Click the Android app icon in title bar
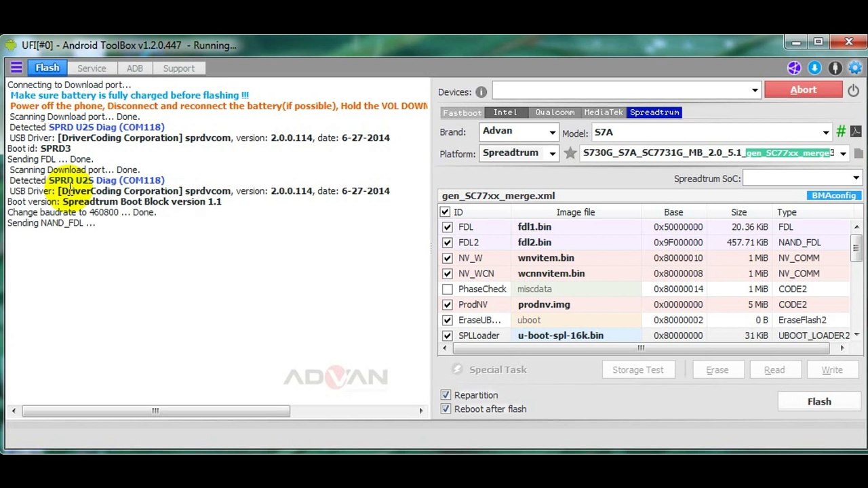The width and height of the screenshot is (868, 488). 12,45
